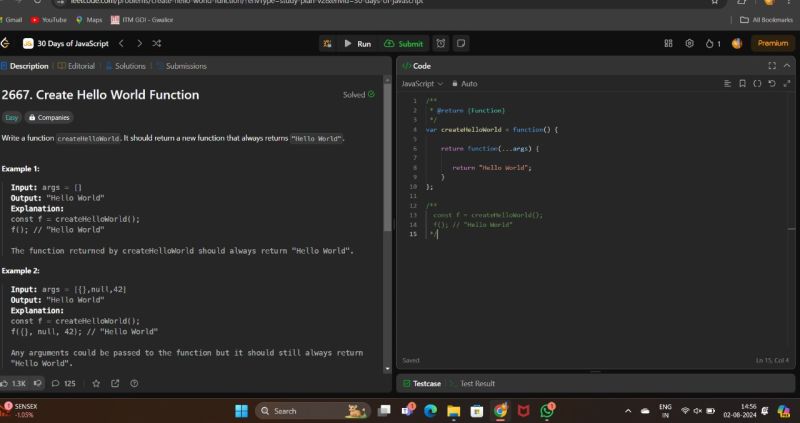Open the SENSEX widget in taskbar
Viewport: 800px width, 423px height.
pos(19,410)
